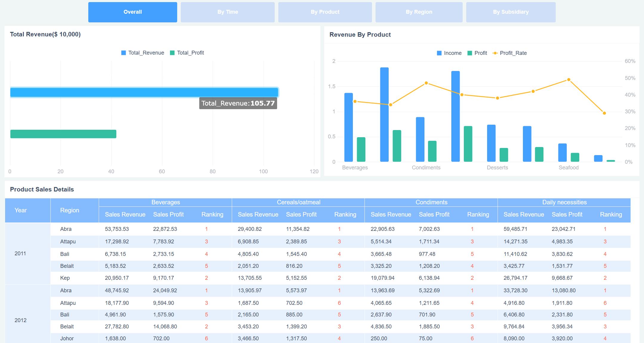This screenshot has height=343, width=644.
Task: Toggle the Profit_Rate line legend
Action: pos(513,53)
